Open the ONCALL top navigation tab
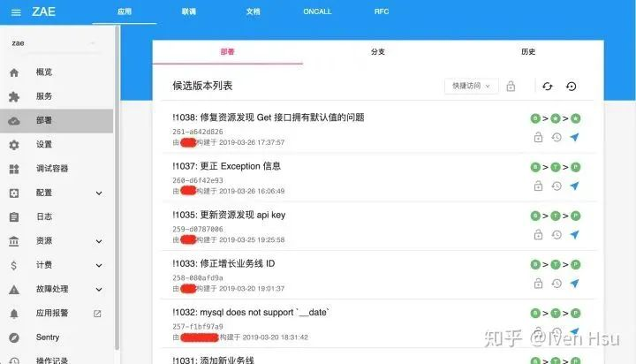The height and width of the screenshot is (364, 636). point(317,11)
